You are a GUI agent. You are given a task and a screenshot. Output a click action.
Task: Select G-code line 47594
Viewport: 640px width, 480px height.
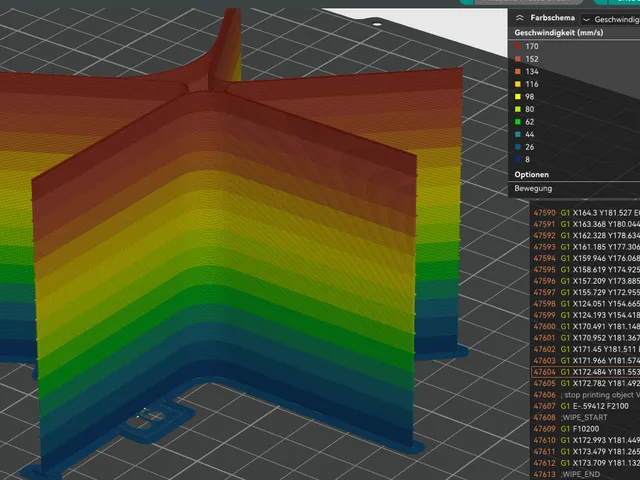pyautogui.click(x=586, y=258)
